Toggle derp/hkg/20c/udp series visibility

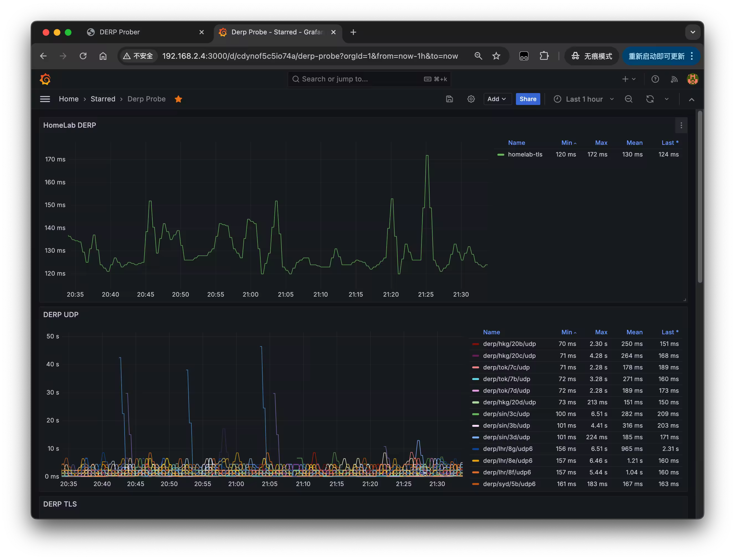pos(509,356)
